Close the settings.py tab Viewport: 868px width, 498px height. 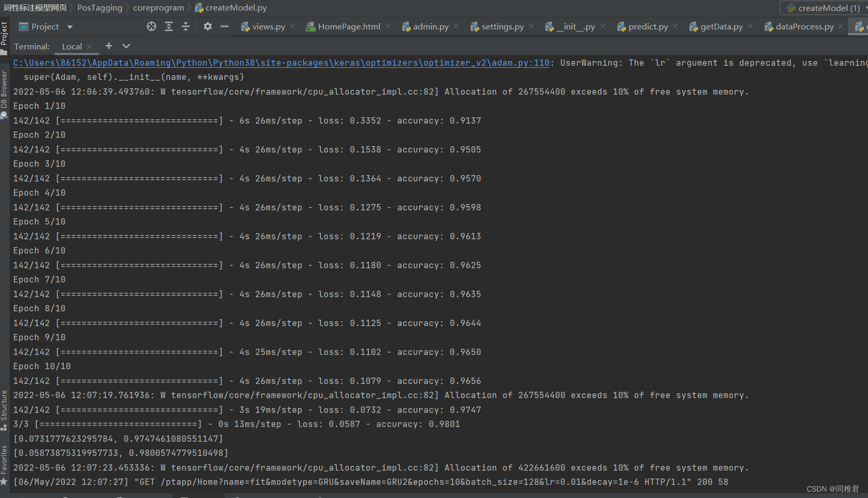pyautogui.click(x=531, y=26)
